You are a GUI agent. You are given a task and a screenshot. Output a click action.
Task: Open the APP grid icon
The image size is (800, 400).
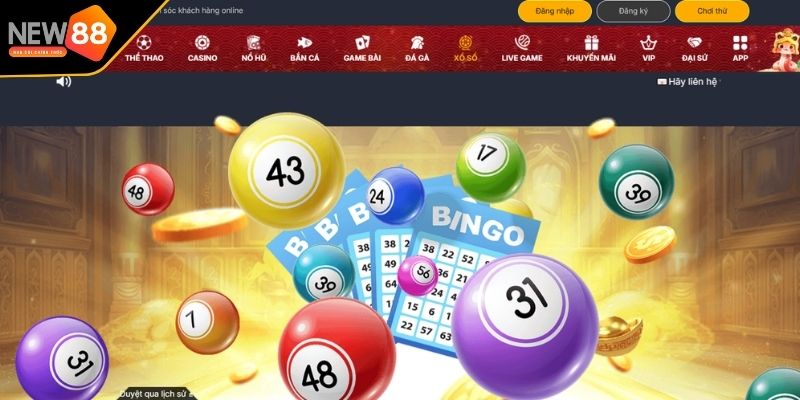[x=740, y=42]
